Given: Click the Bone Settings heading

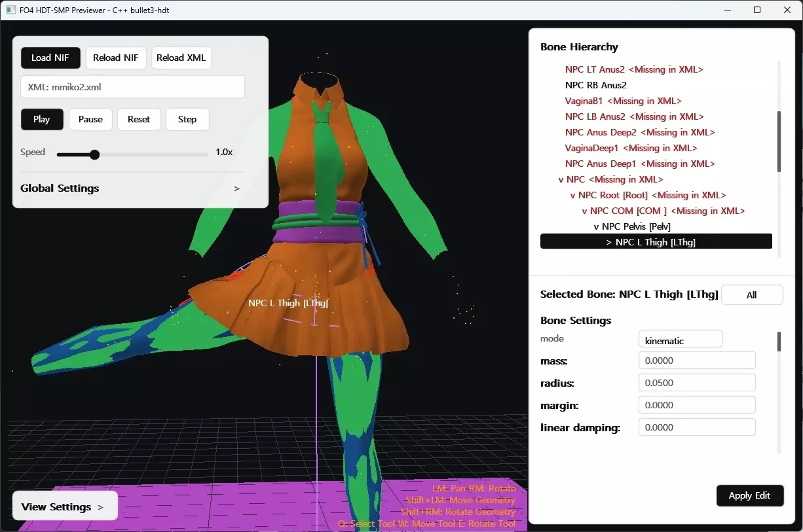Looking at the screenshot, I should 576,321.
